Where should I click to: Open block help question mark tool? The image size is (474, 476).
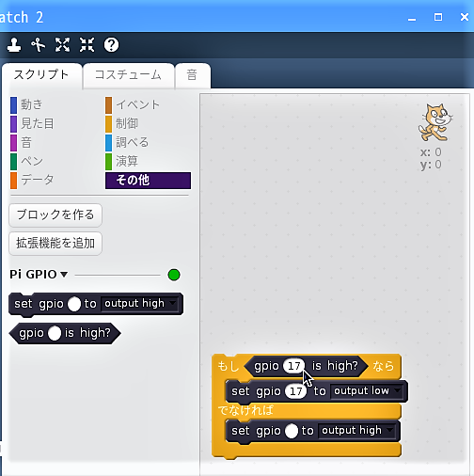click(x=111, y=45)
